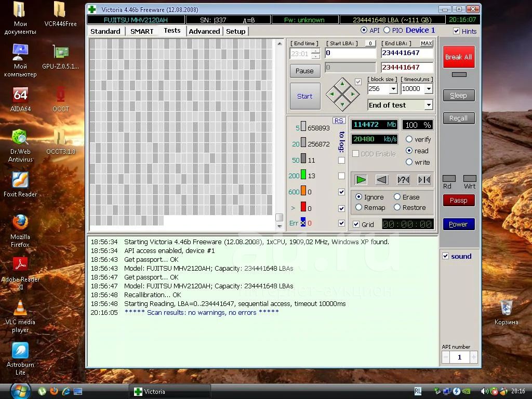
Task: Open the End of test action dropdown
Action: 429,105
